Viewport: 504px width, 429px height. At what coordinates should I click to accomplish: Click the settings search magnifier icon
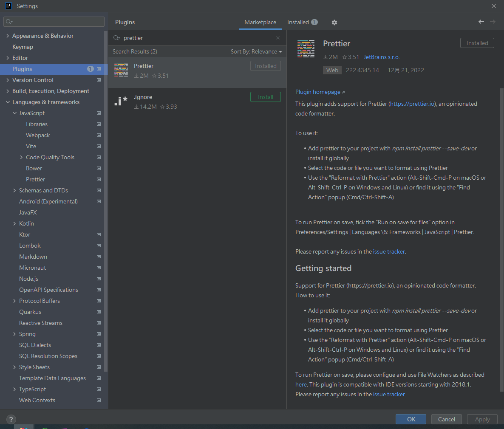pyautogui.click(x=9, y=22)
